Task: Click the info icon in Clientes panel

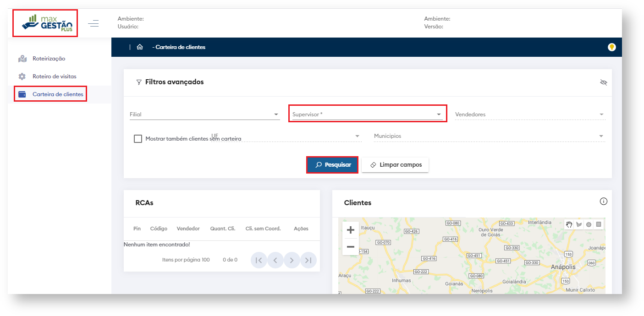Action: pyautogui.click(x=603, y=202)
